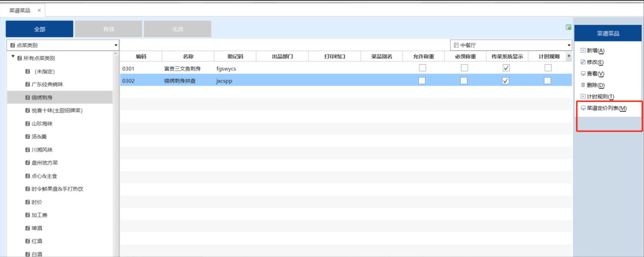This screenshot has height=257, width=644.
Task: Check 必须称重 for 锦绣刺身拼盘
Action: 464,80
